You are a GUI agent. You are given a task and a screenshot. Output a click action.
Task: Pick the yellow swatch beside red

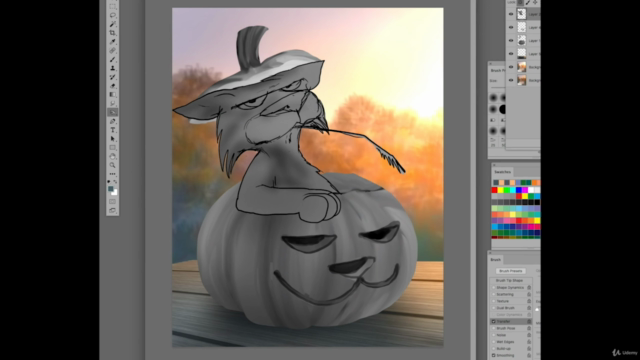coord(500,190)
